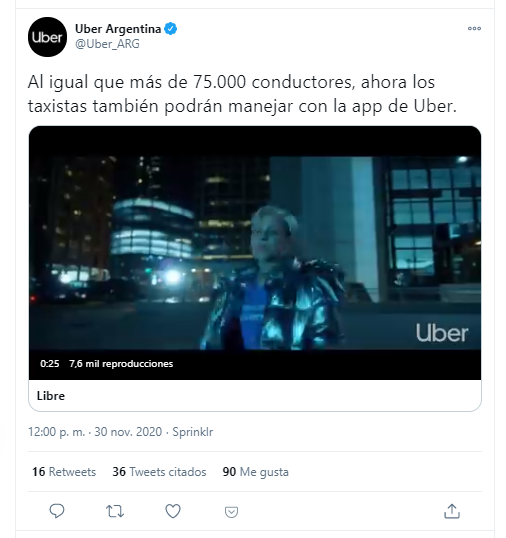Play the Uber video thumbnail
This screenshot has width=506, height=538.
tap(255, 253)
